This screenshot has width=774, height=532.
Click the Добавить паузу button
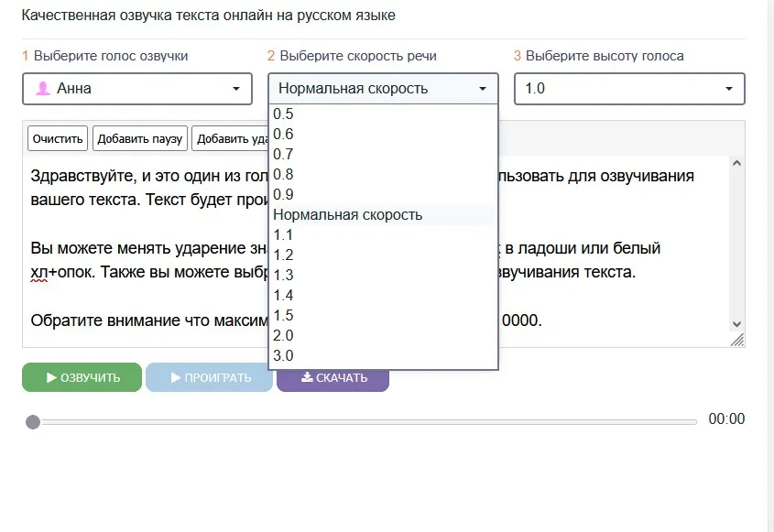point(140,138)
